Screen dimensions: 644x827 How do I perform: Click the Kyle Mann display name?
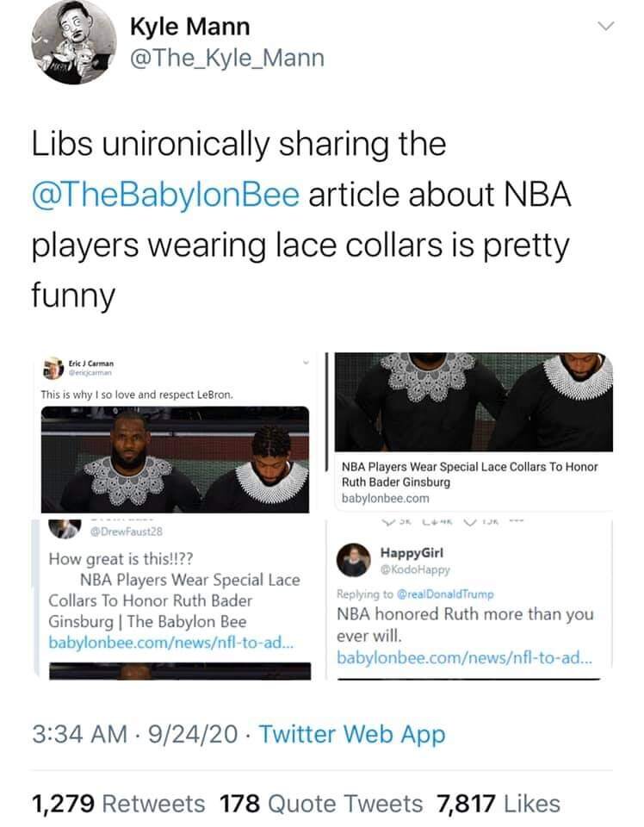(189, 27)
